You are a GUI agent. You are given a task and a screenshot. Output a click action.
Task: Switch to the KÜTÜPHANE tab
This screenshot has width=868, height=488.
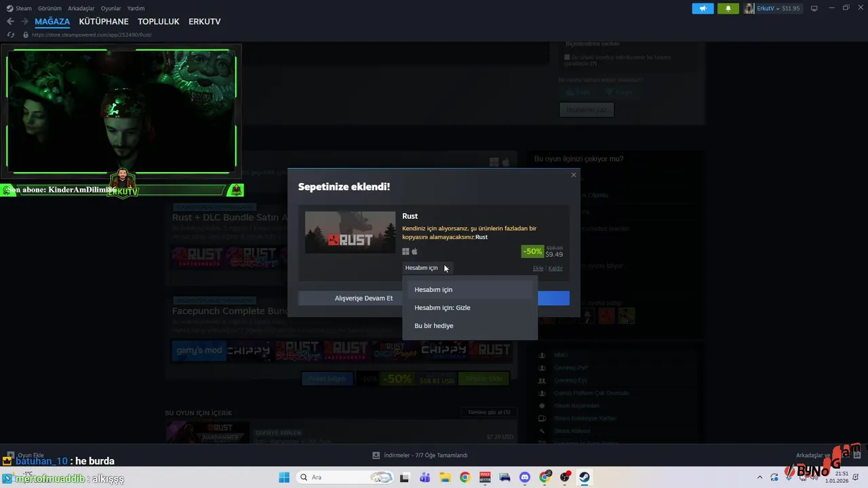coord(104,22)
